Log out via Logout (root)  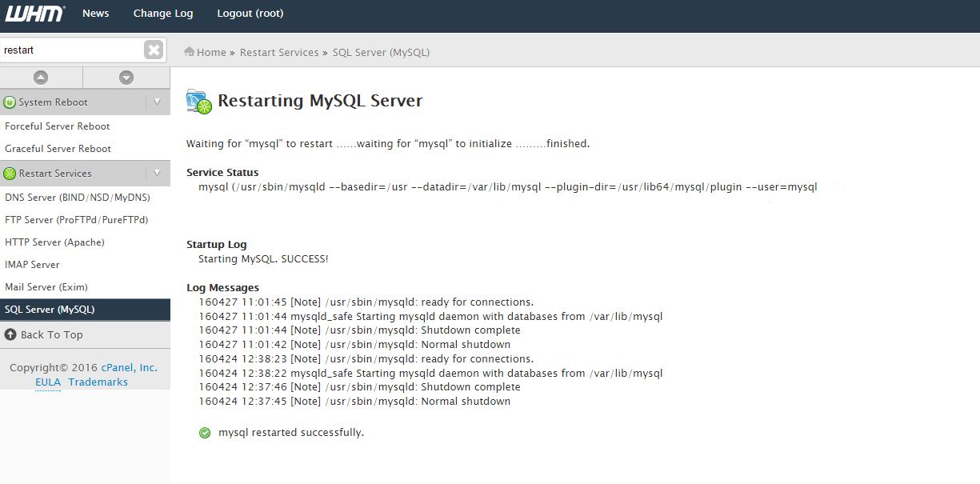(250, 14)
